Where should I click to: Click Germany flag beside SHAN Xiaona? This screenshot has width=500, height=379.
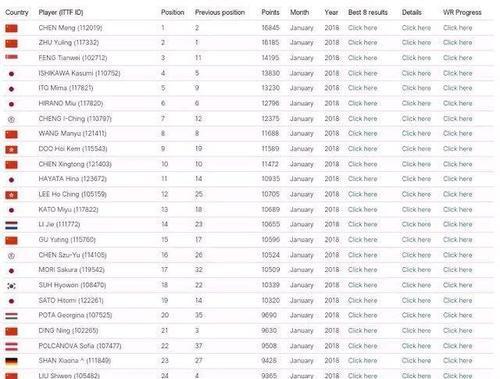(x=11, y=361)
